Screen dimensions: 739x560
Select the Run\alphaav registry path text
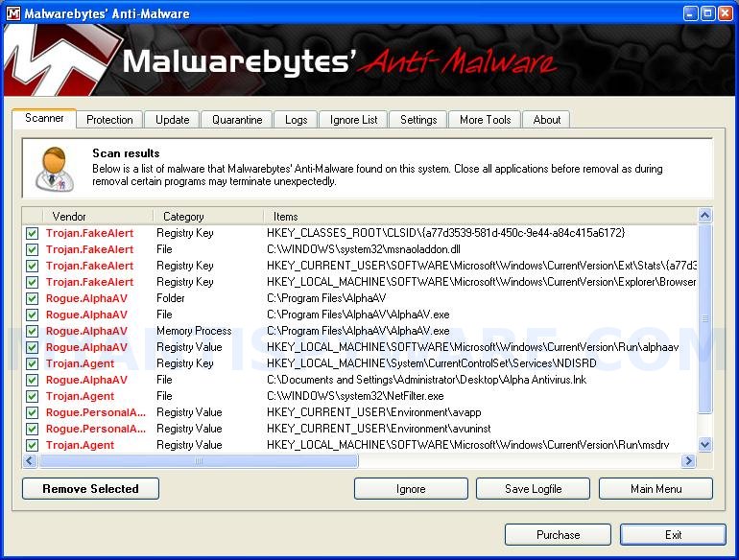472,347
